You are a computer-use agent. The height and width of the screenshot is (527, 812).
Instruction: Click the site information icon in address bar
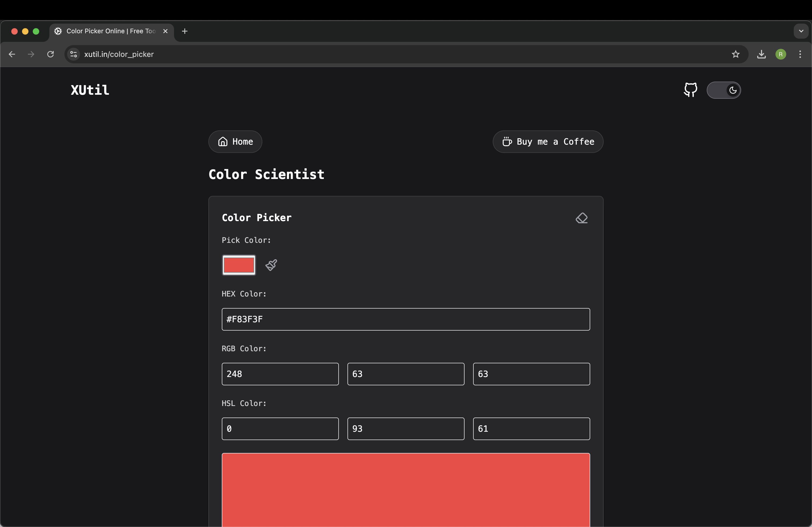(73, 54)
